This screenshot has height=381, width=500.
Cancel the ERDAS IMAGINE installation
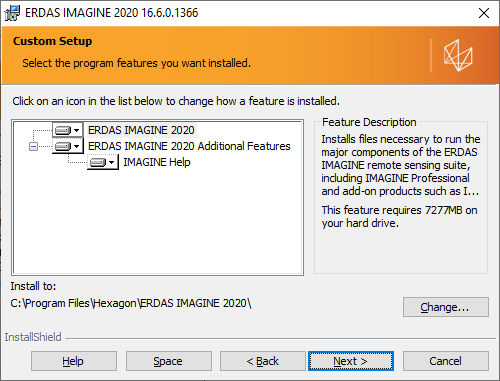446,361
